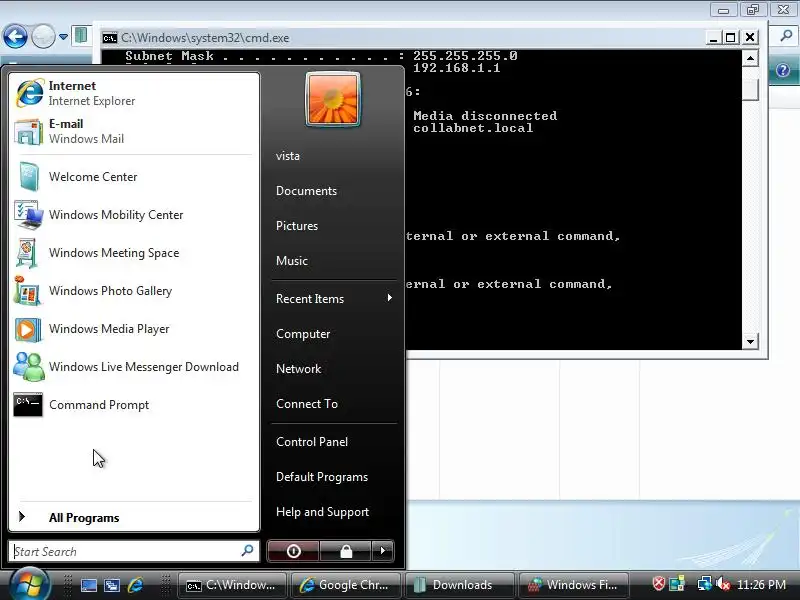Launch Windows Mobility Center

pos(134,215)
